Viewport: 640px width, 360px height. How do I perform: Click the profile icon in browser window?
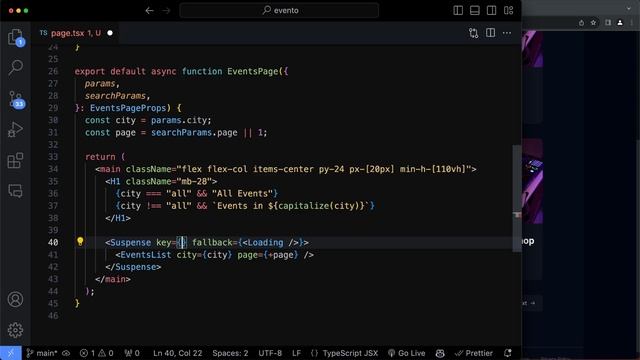pyautogui.click(x=620, y=23)
